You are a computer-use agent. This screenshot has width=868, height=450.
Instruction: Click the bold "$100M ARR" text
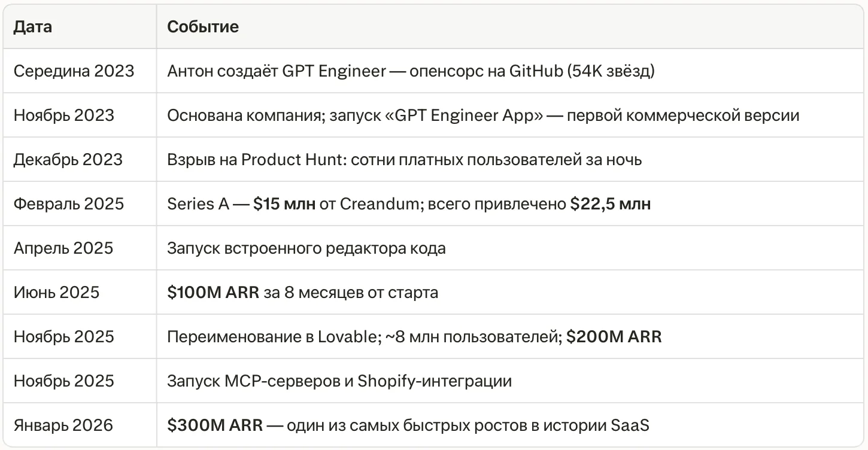(213, 293)
